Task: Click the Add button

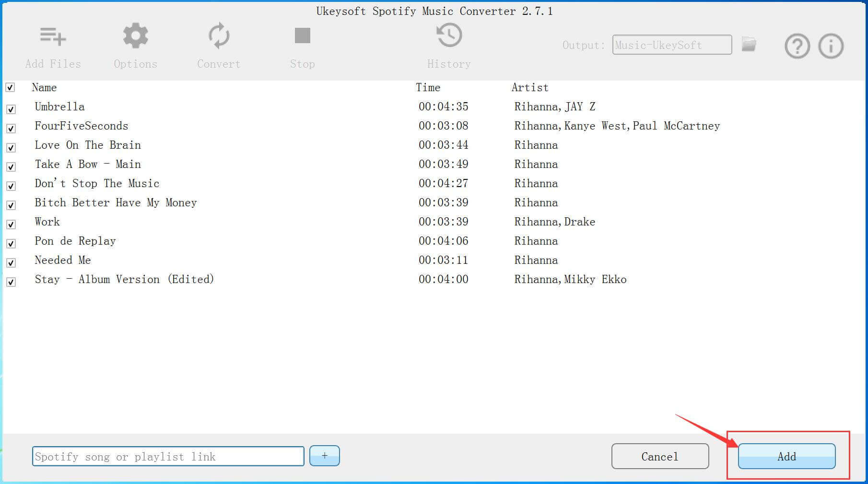Action: [786, 456]
